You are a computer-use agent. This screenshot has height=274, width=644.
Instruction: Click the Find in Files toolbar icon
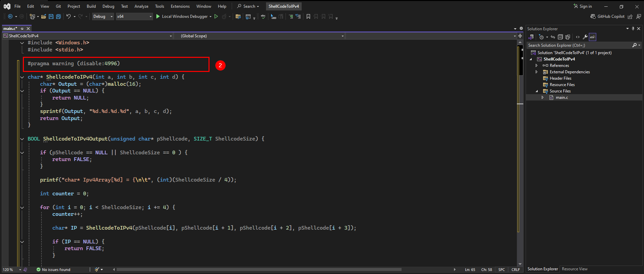click(x=238, y=16)
